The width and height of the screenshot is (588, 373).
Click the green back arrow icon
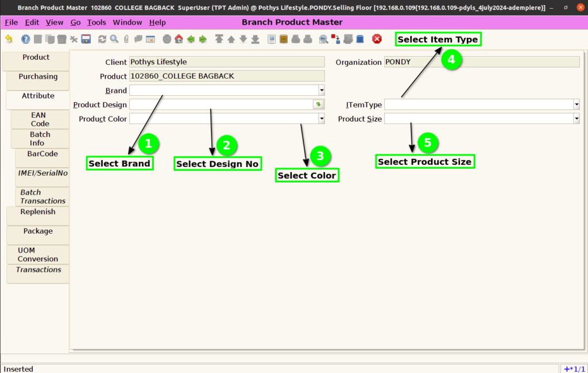191,39
